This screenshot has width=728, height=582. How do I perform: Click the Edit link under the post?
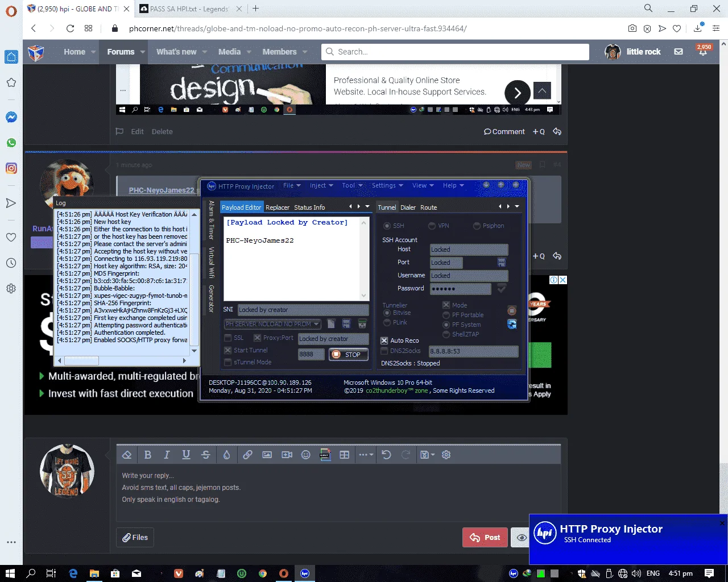[137, 132]
